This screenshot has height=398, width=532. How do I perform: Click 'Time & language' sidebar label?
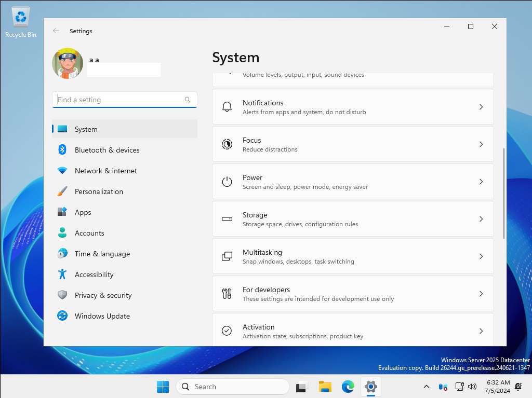pos(102,254)
